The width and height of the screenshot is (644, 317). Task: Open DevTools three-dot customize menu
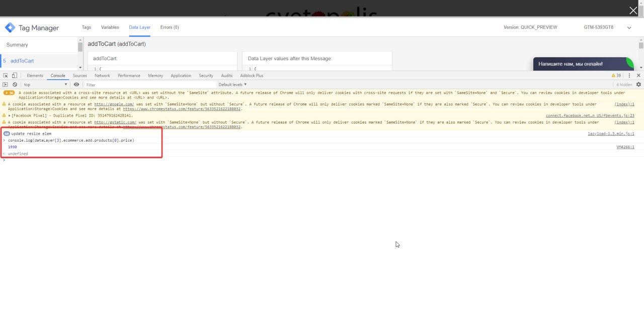coord(629,75)
